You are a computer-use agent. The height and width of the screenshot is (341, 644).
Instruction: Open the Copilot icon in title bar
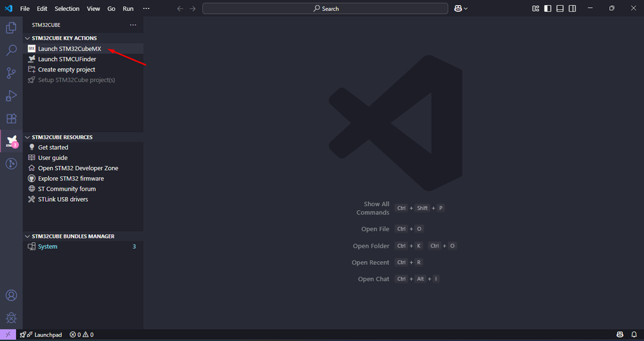click(x=458, y=8)
